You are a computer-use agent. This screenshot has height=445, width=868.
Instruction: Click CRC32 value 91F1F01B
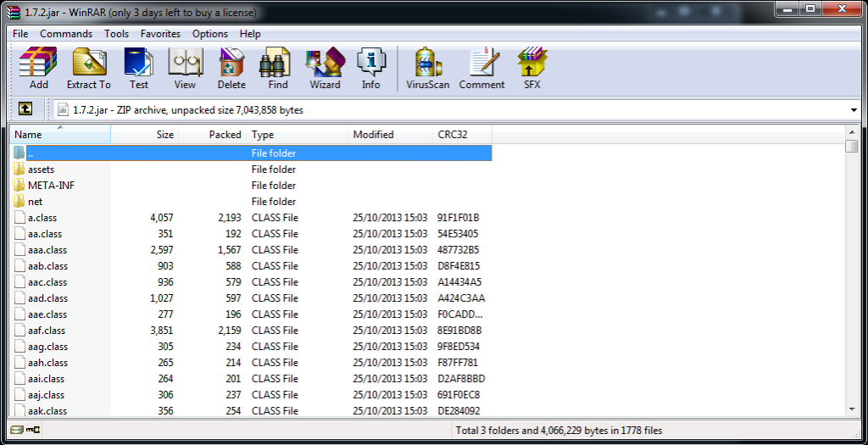(458, 218)
